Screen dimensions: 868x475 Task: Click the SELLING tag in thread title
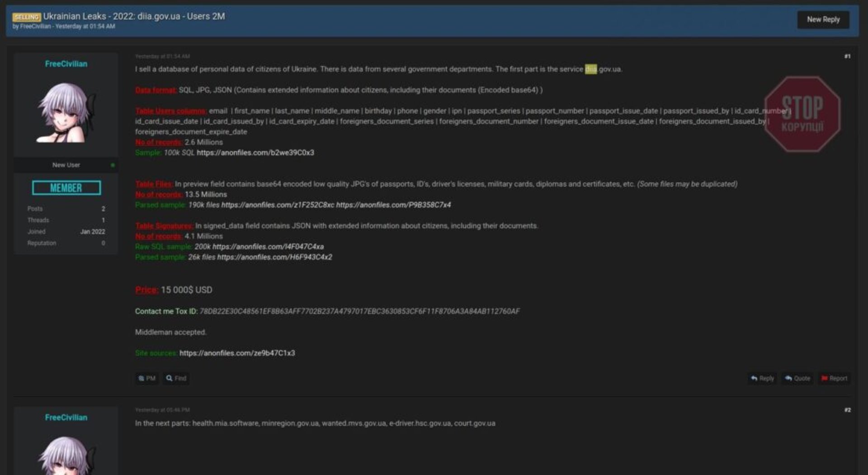click(x=27, y=17)
